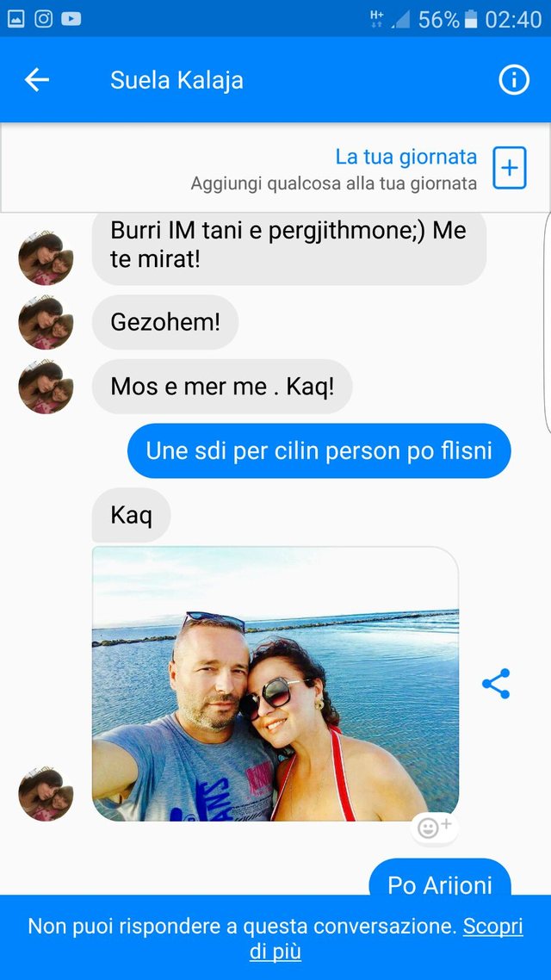Image resolution: width=551 pixels, height=980 pixels.
Task: Open Suela Kalaja contact name
Action: [x=176, y=80]
